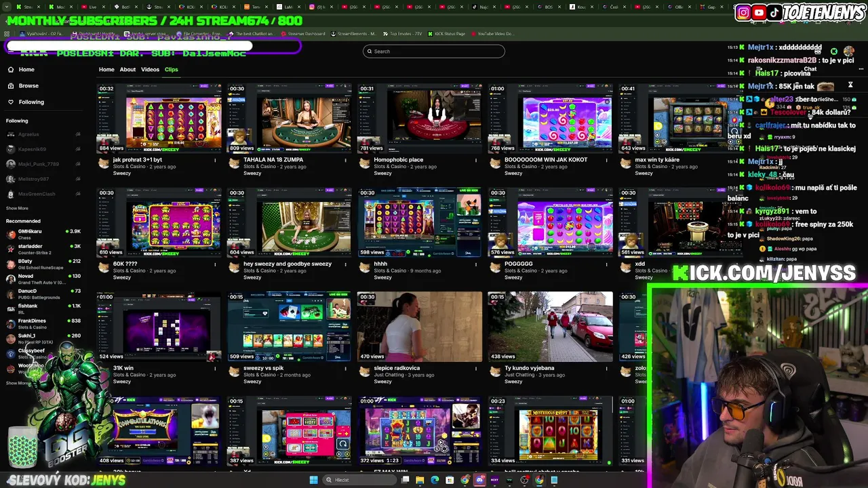868x488 pixels.
Task: Open Notepad from the taskbar
Action: 554,480
